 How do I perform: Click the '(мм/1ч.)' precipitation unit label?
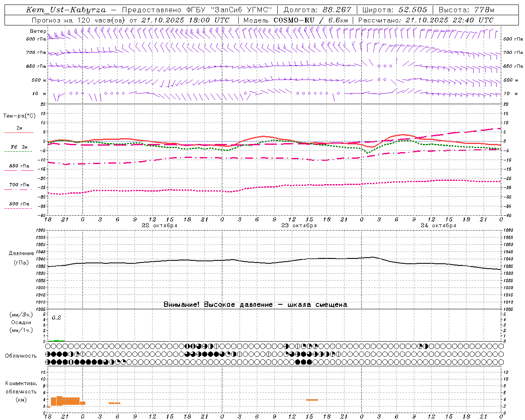[x=21, y=330]
